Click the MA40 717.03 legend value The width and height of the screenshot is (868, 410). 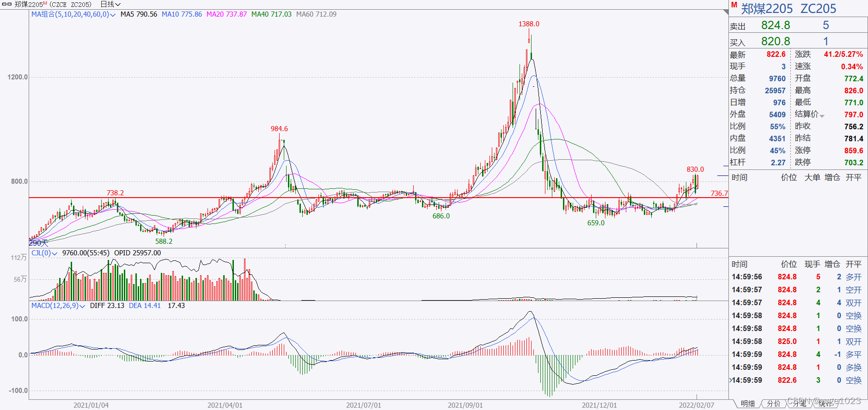271,14
